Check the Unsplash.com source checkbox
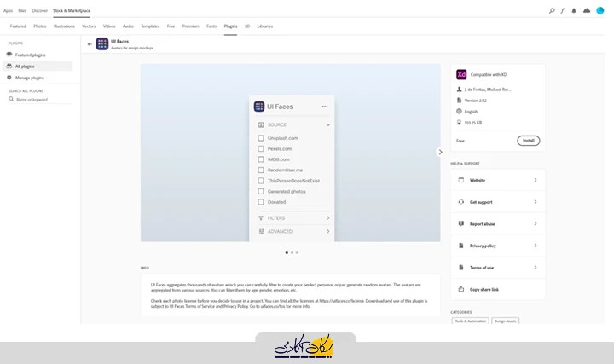Screen dimensions: 614x364 [x=261, y=138]
